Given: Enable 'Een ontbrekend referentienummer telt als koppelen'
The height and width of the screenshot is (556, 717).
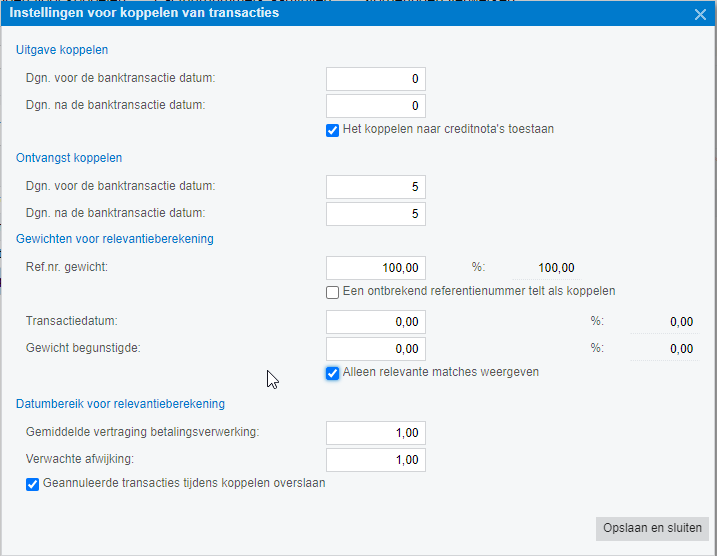Looking at the screenshot, I should tap(332, 292).
